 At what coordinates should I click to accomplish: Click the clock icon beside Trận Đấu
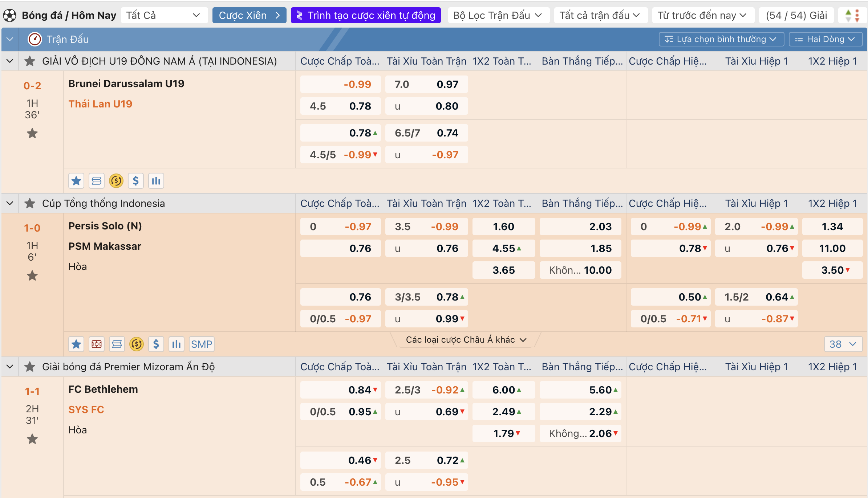pos(35,39)
